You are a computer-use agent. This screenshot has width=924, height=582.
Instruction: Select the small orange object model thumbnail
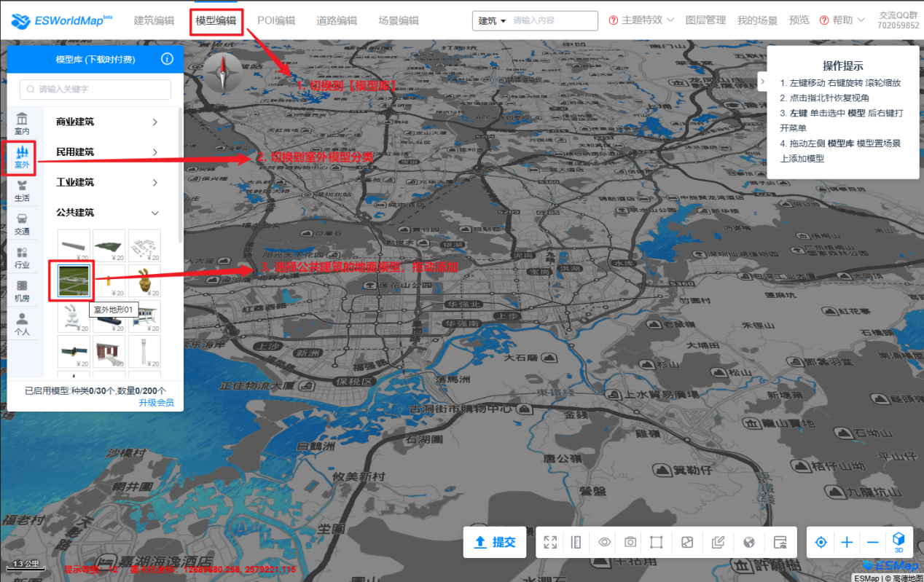[109, 281]
